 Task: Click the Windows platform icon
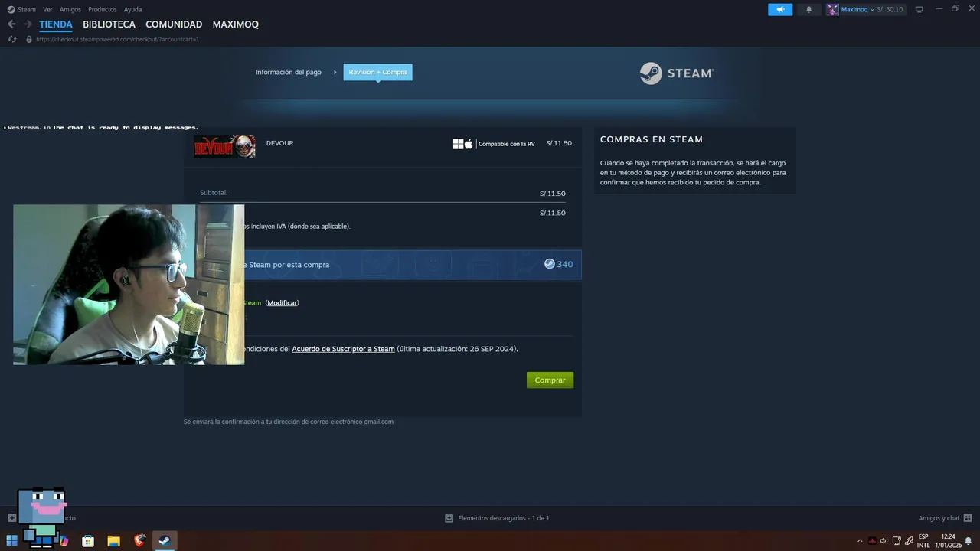tap(458, 144)
